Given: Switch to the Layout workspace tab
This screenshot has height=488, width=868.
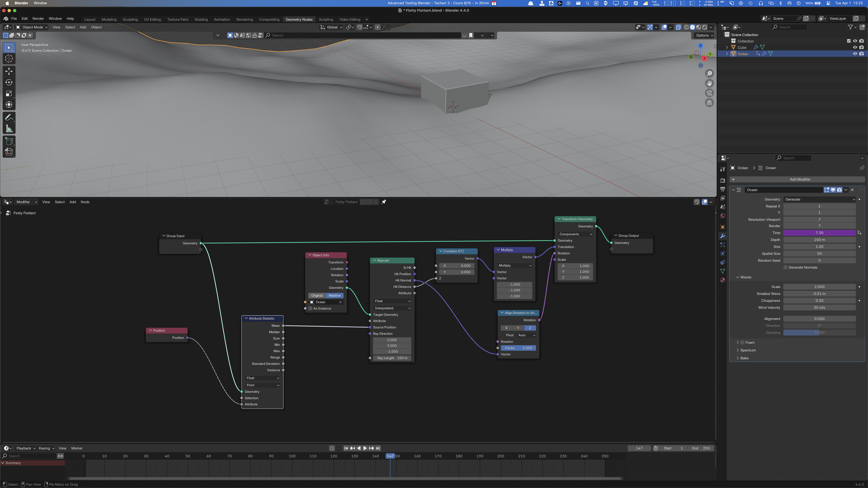Looking at the screenshot, I should coord(90,20).
